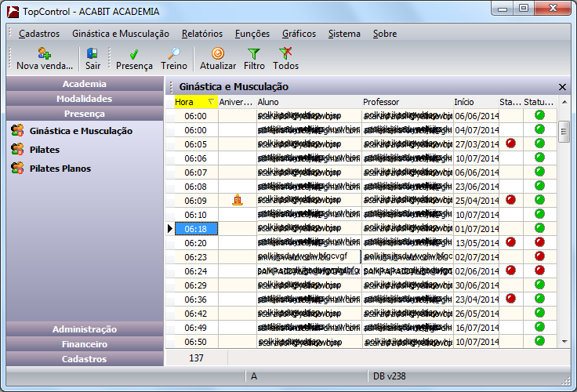Open the Cadastros menu
Screen dimensions: 577x392
click(39, 34)
